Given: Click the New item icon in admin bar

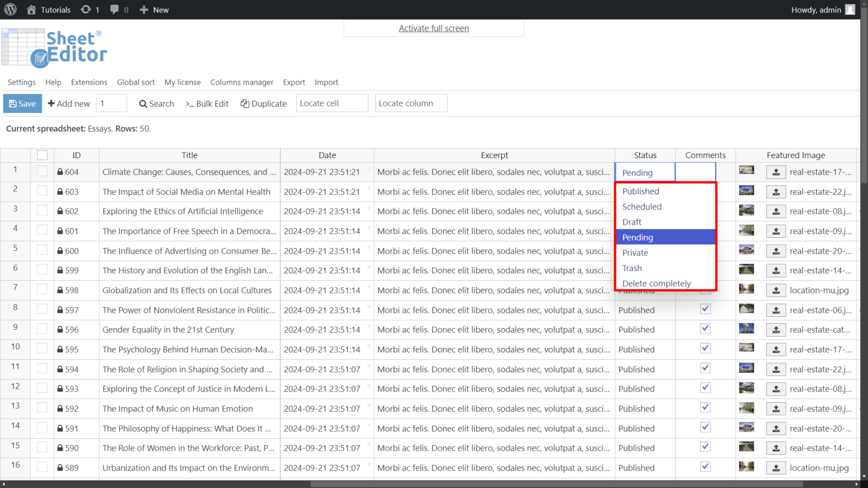Looking at the screenshot, I should [x=143, y=9].
